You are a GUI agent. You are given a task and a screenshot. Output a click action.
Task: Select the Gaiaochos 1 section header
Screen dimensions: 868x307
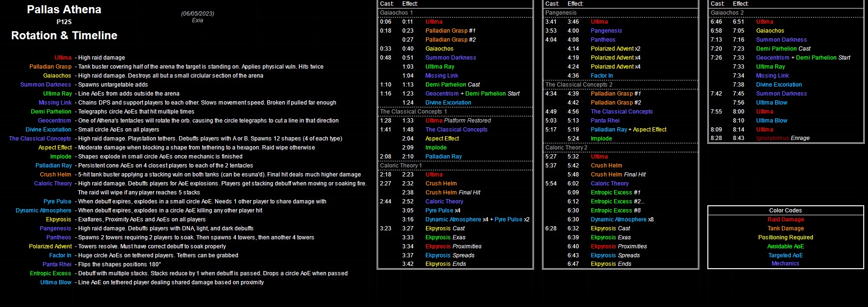396,13
